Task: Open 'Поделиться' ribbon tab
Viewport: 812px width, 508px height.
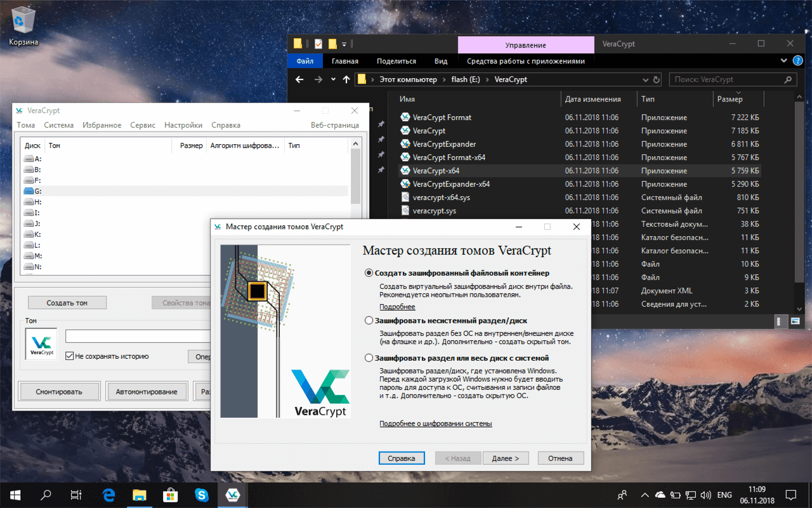Action: [396, 61]
